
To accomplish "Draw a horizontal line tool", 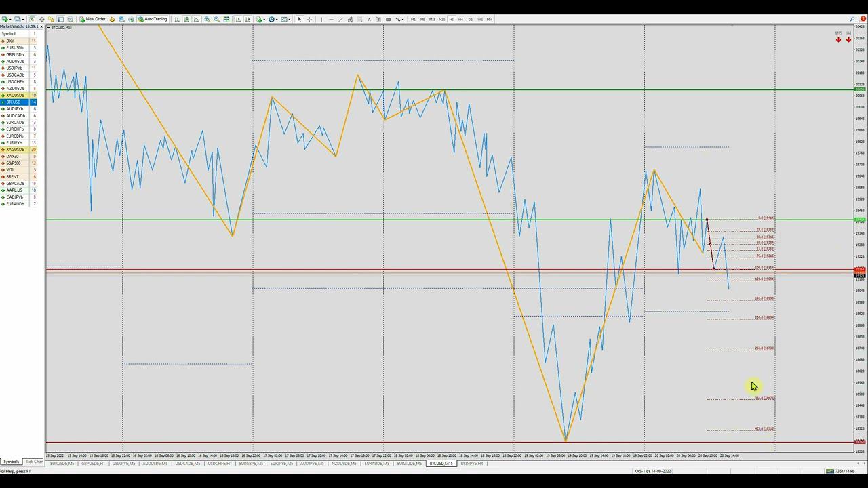I will click(331, 19).
